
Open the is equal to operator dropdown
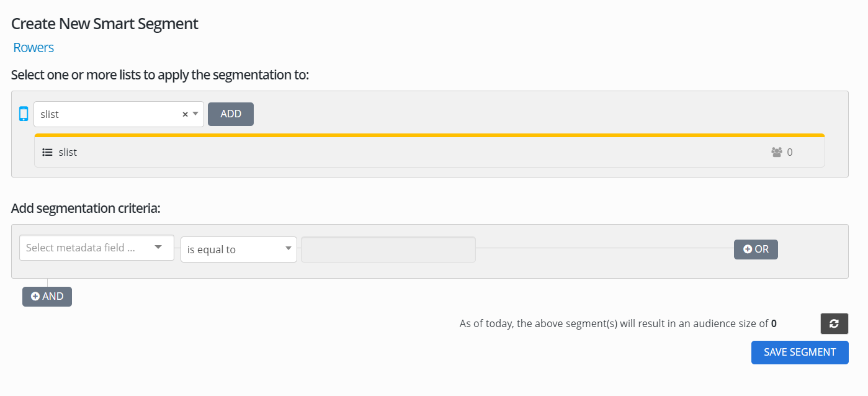[238, 249]
